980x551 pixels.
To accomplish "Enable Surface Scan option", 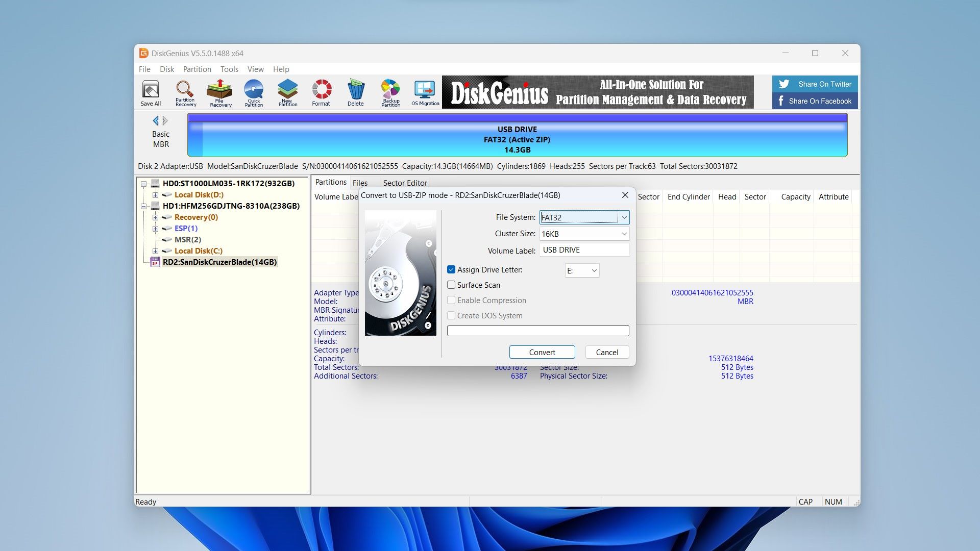I will point(450,285).
